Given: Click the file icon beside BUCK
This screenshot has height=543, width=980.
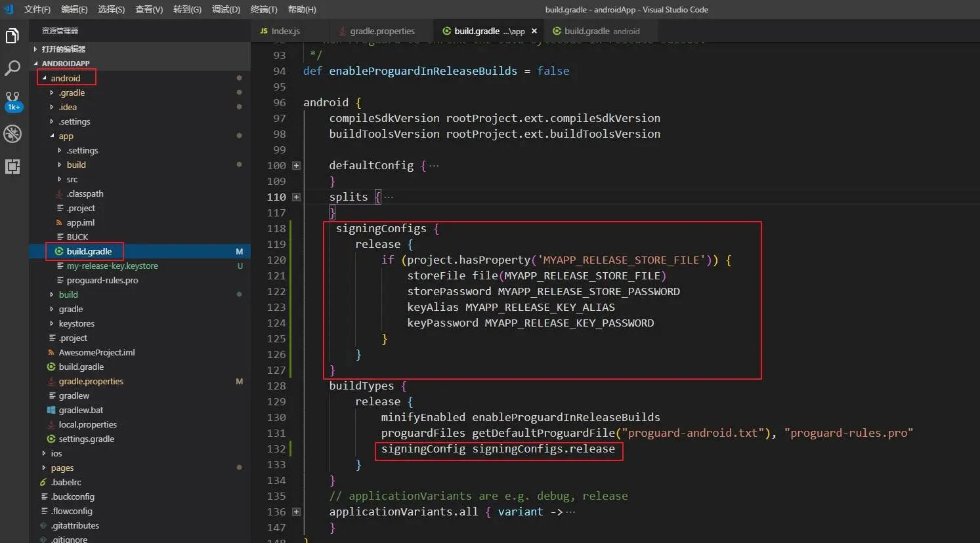Looking at the screenshot, I should (59, 237).
